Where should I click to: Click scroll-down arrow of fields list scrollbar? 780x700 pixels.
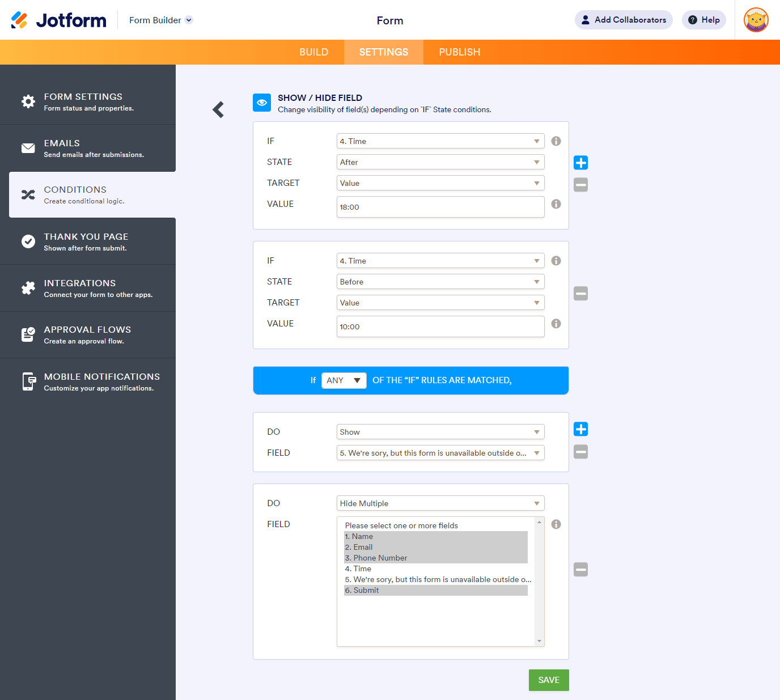pyautogui.click(x=540, y=641)
